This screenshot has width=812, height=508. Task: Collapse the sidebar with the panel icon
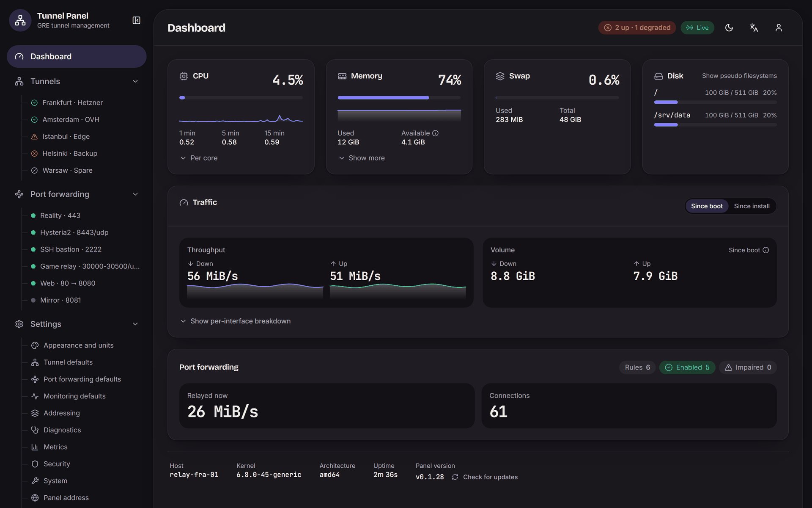136,20
